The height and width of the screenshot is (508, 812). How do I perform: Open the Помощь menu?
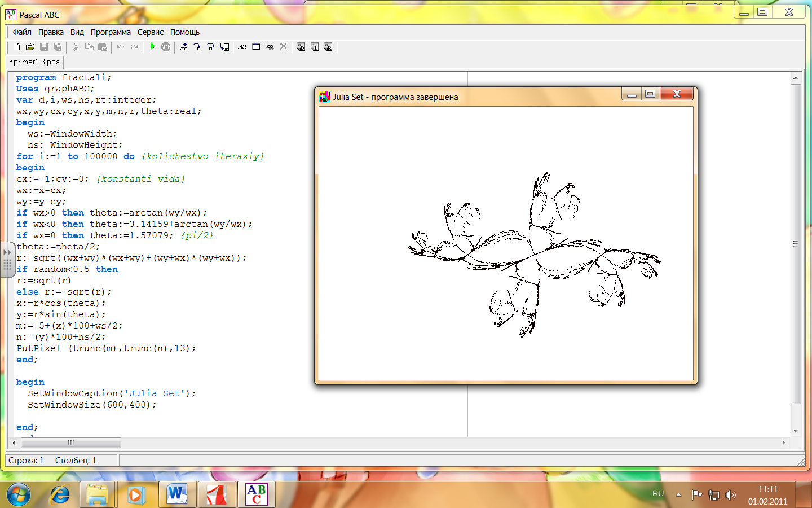(185, 32)
